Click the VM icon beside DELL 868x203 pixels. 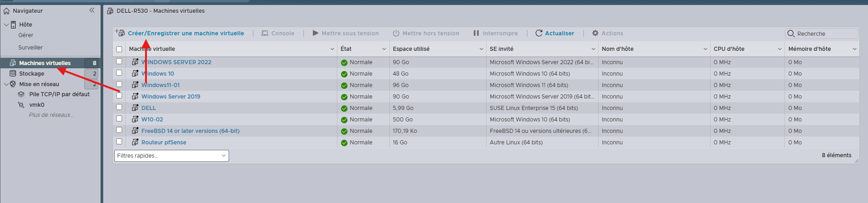tap(135, 108)
